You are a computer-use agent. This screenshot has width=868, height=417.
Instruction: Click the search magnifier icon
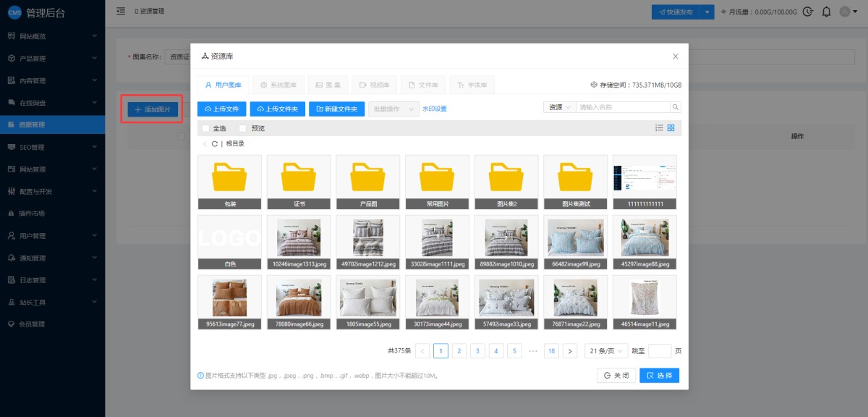coord(676,107)
